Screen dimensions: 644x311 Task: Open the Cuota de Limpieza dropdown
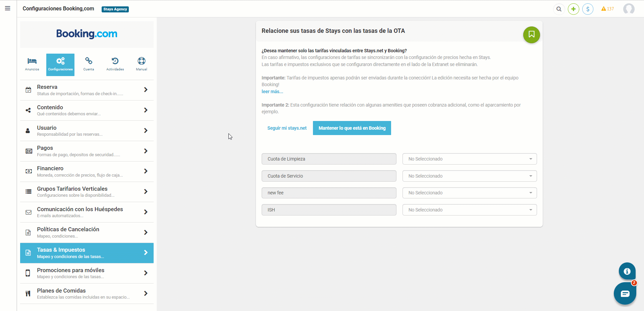pyautogui.click(x=470, y=159)
